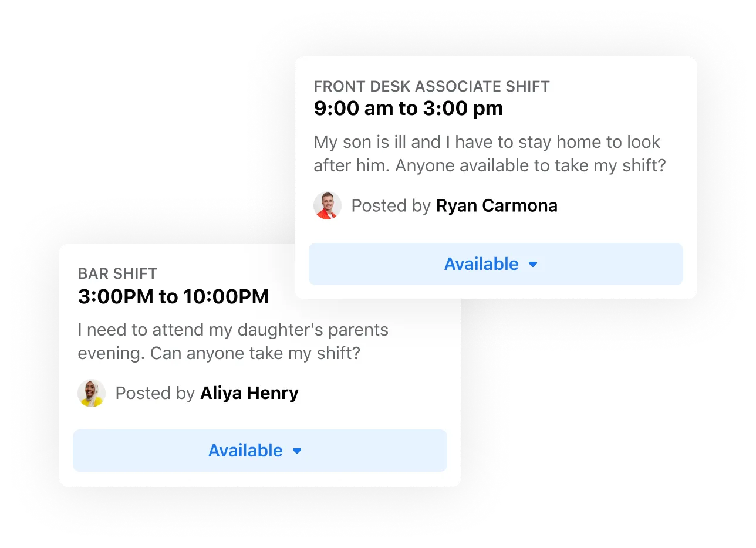
Task: Click Ryan Carmona's profile avatar
Action: [x=328, y=206]
